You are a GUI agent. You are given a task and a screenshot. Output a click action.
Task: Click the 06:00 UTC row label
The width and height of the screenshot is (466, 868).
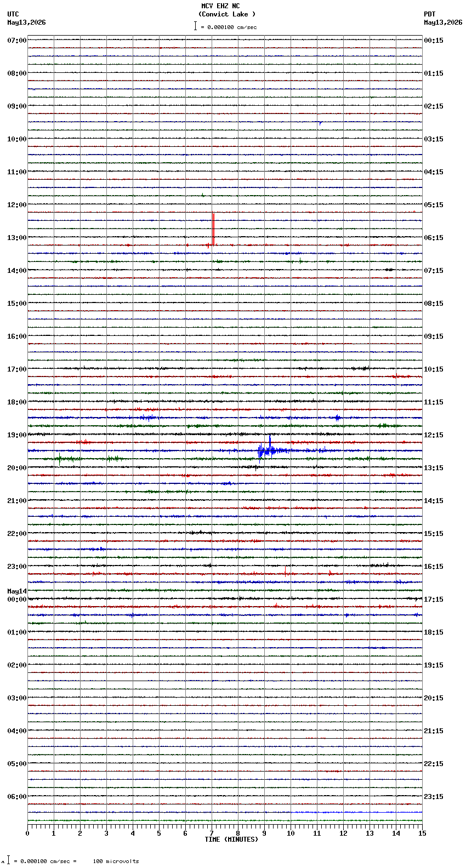click(17, 797)
